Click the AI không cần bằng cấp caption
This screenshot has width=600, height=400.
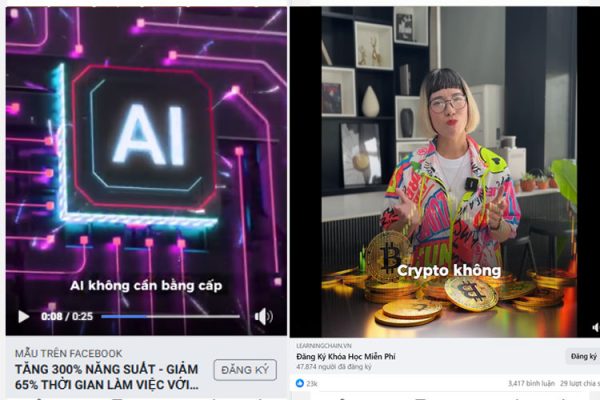coord(146,286)
